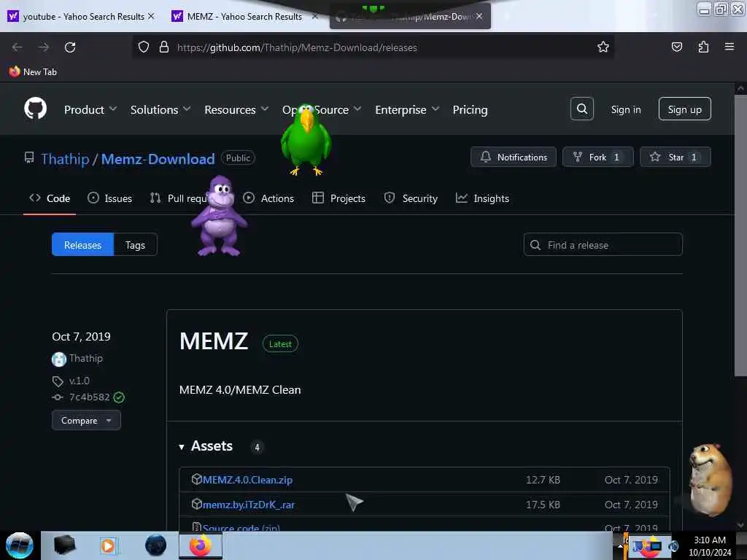Show hidden system tray icons
This screenshot has height=560, width=747.
click(x=619, y=545)
